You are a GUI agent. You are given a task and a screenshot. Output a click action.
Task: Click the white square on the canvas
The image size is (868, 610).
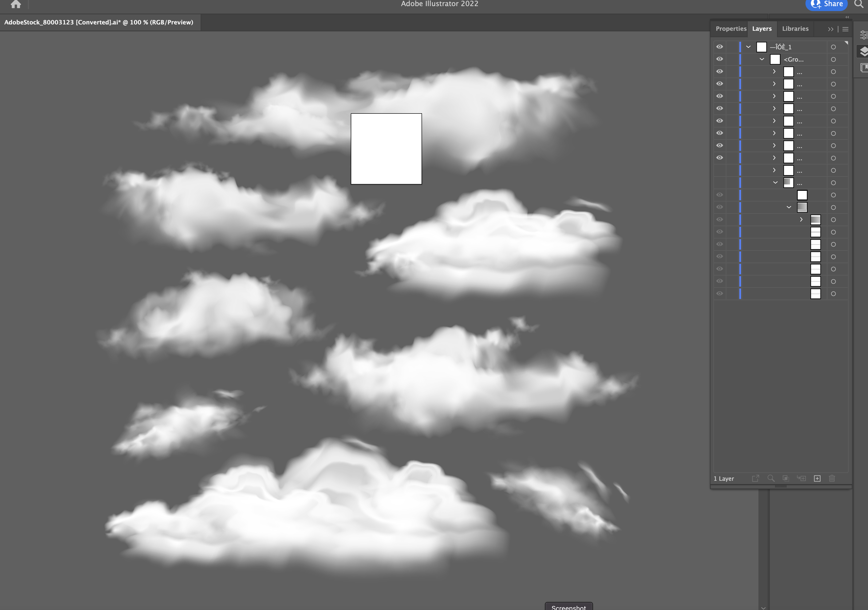point(386,149)
